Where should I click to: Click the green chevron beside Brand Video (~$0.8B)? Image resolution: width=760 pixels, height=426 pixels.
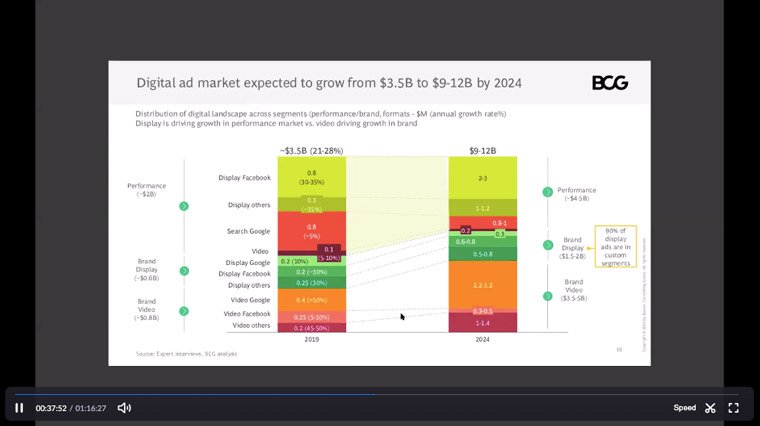184,311
